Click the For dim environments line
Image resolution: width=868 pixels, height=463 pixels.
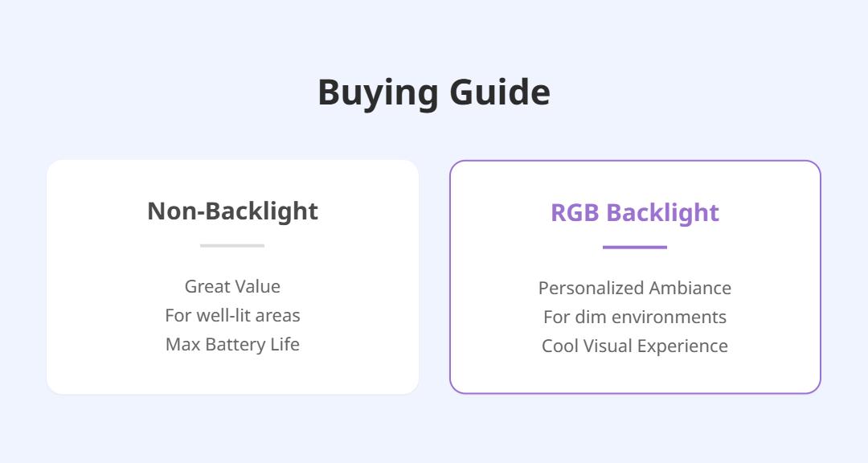[x=635, y=317]
